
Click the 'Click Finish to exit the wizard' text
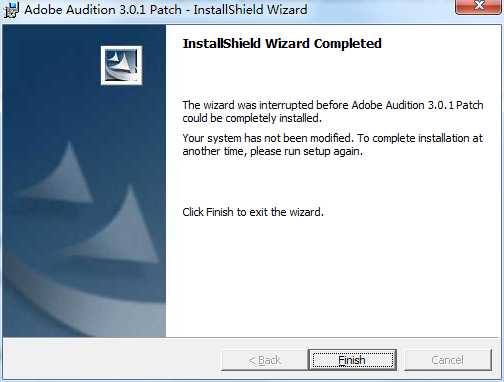253,212
